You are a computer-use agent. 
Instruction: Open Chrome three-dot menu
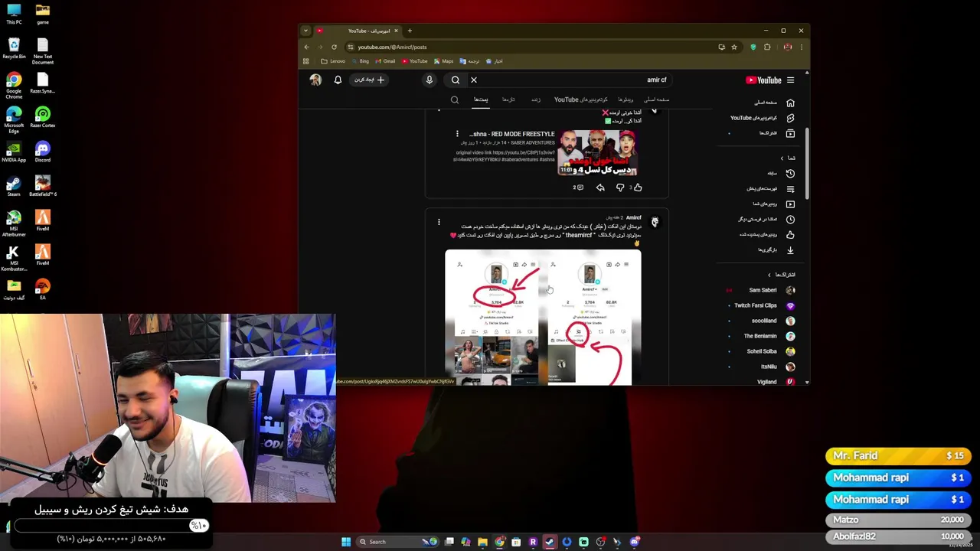[801, 47]
